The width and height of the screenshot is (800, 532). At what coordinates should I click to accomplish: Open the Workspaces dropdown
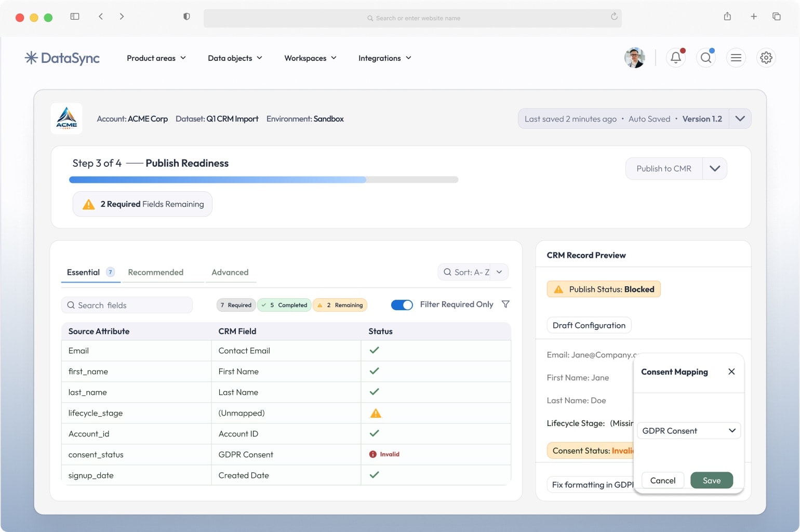coord(311,58)
